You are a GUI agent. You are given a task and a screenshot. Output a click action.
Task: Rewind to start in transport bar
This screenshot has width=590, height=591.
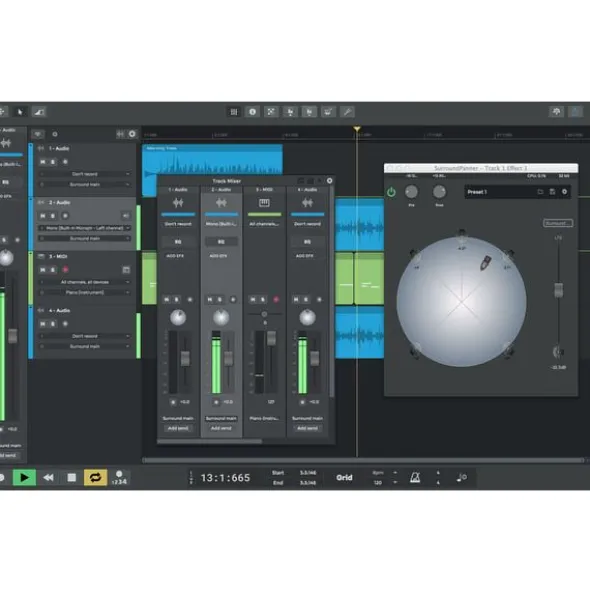click(48, 478)
